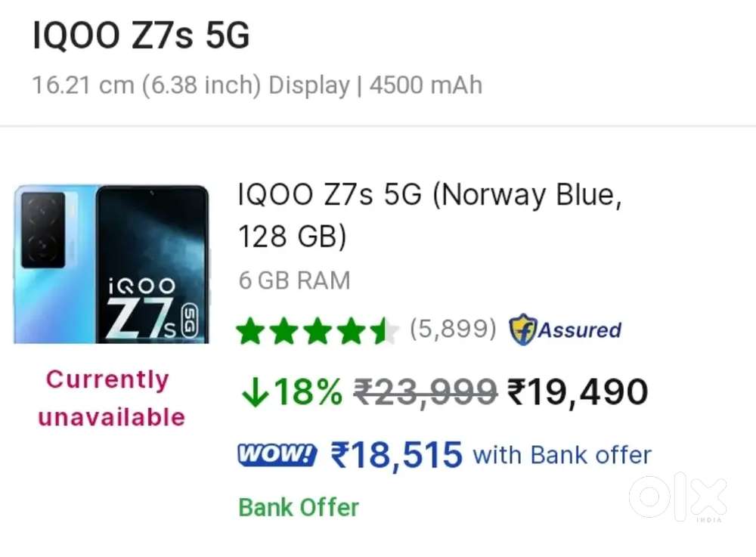The height and width of the screenshot is (557, 756).
Task: Click the Flipkart Assured badge
Action: [565, 330]
